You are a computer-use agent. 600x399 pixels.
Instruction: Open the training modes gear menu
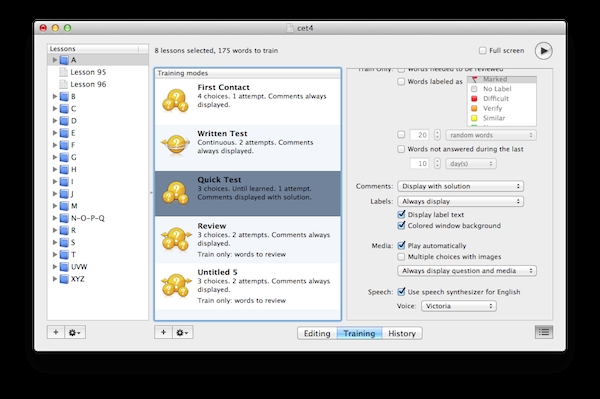[x=183, y=332]
